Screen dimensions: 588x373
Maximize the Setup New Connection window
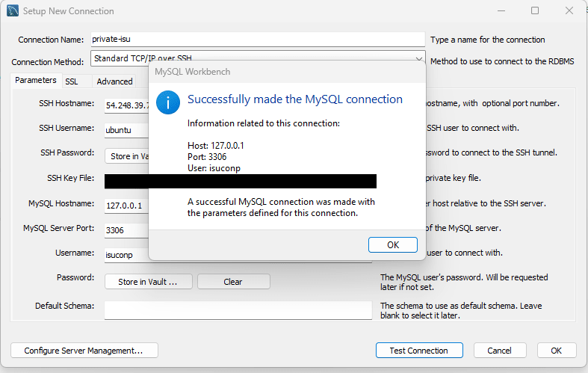click(535, 11)
